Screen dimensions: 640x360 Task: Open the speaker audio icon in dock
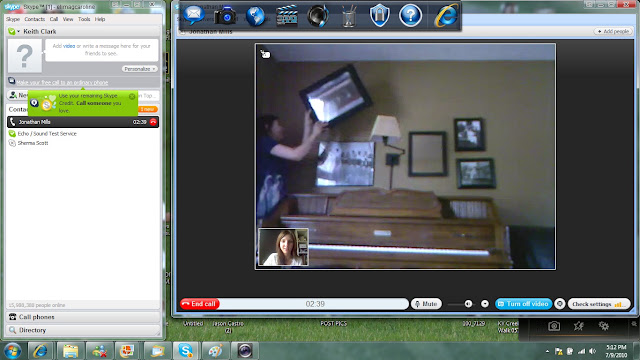[x=318, y=16]
